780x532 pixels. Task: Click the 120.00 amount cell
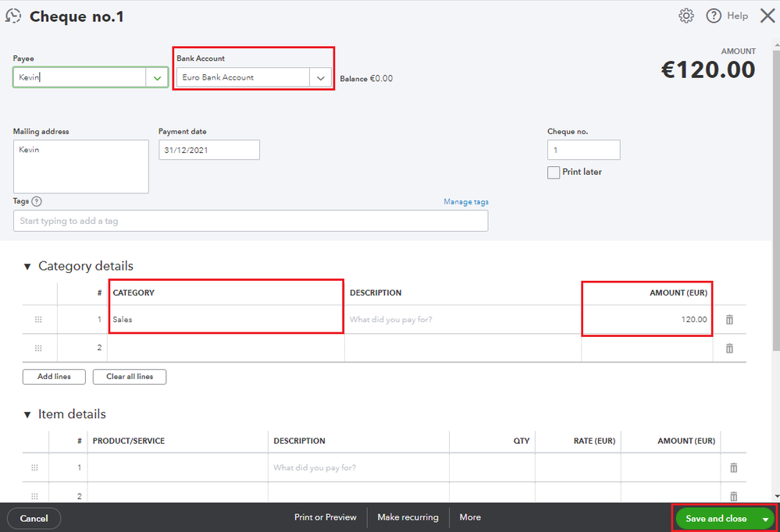point(646,319)
